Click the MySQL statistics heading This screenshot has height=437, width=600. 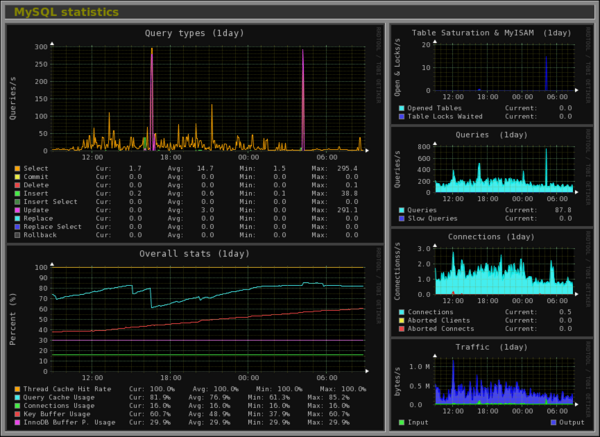[66, 12]
